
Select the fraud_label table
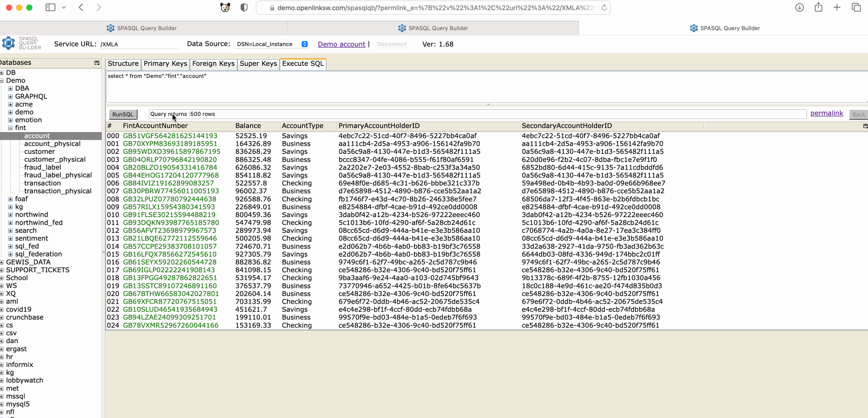coord(43,168)
